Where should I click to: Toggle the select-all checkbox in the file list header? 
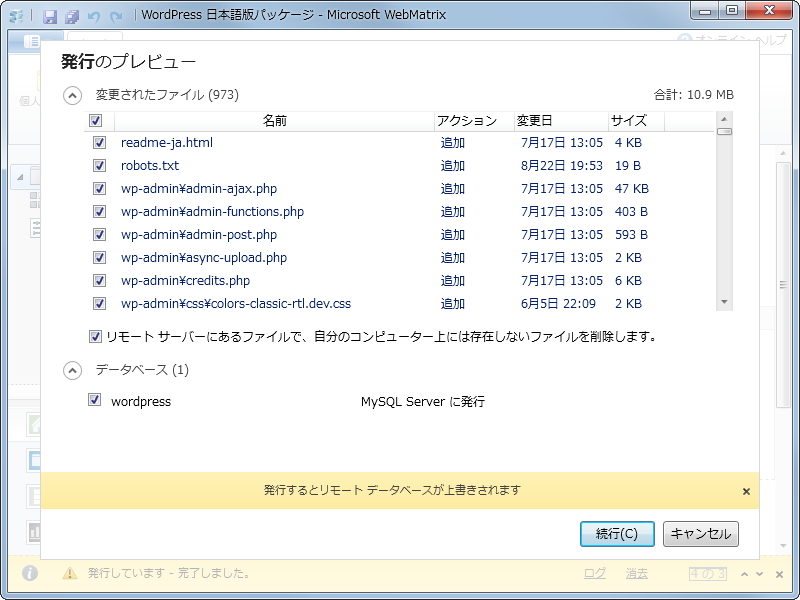(x=95, y=120)
